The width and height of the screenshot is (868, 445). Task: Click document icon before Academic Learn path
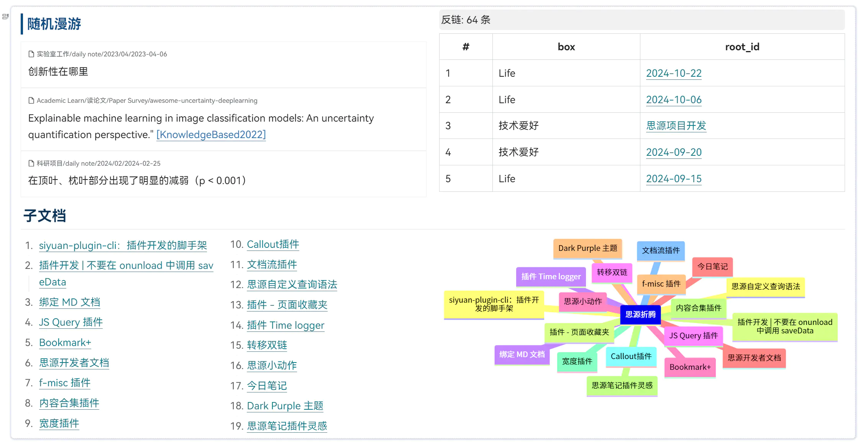point(31,101)
